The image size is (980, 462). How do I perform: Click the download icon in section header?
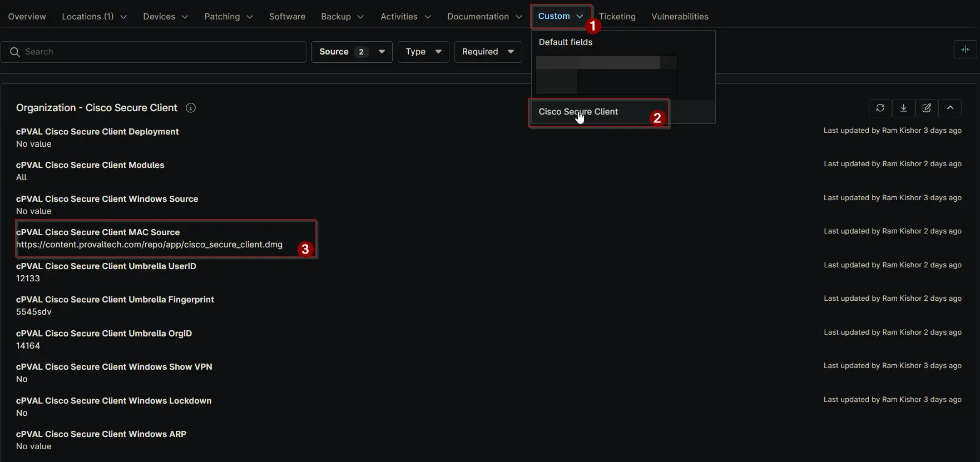point(903,108)
